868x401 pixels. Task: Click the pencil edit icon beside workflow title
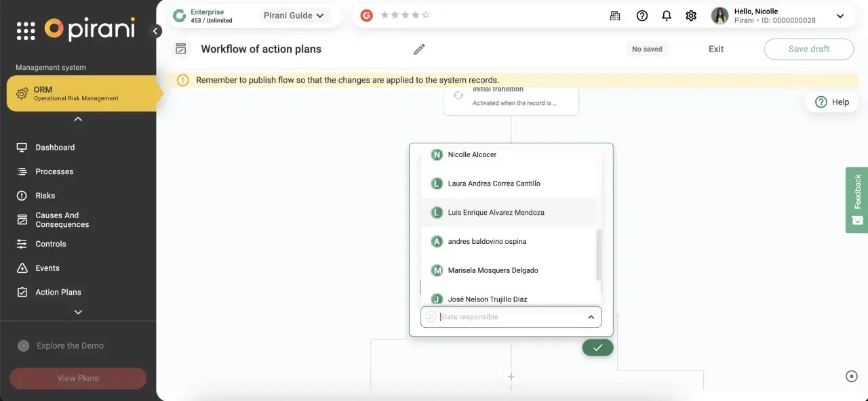coord(419,49)
